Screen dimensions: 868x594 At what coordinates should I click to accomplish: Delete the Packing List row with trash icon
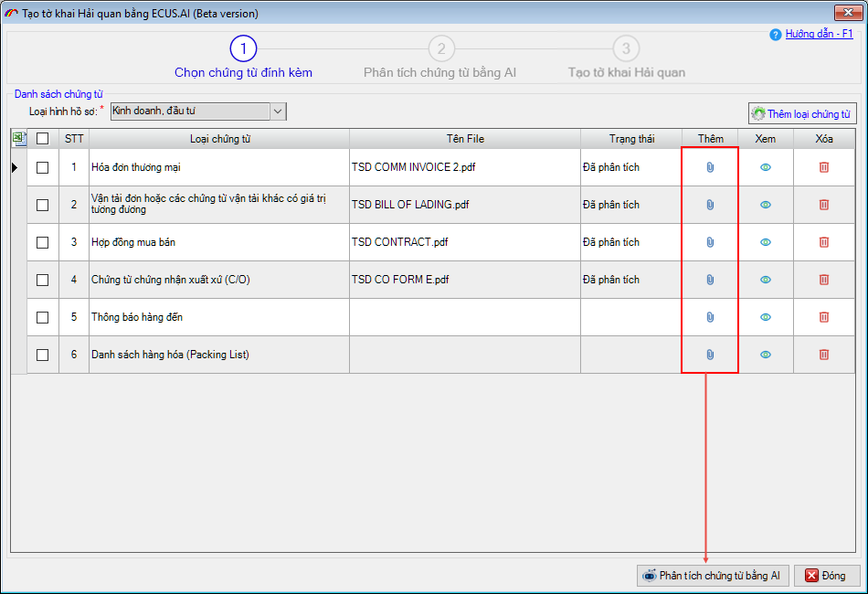pos(823,355)
